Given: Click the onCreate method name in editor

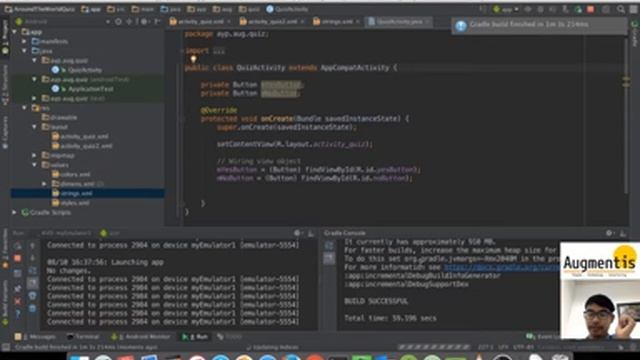Looking at the screenshot, I should 277,119.
